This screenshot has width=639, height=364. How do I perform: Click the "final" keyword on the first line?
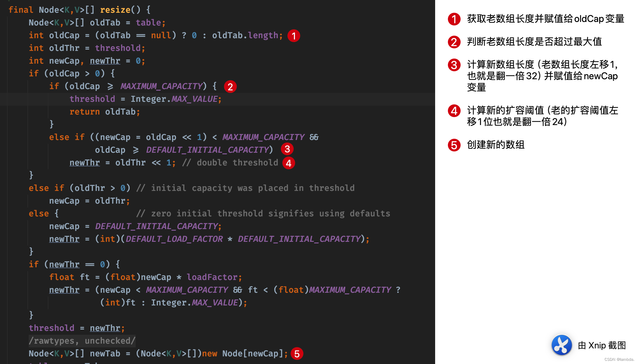tap(21, 10)
